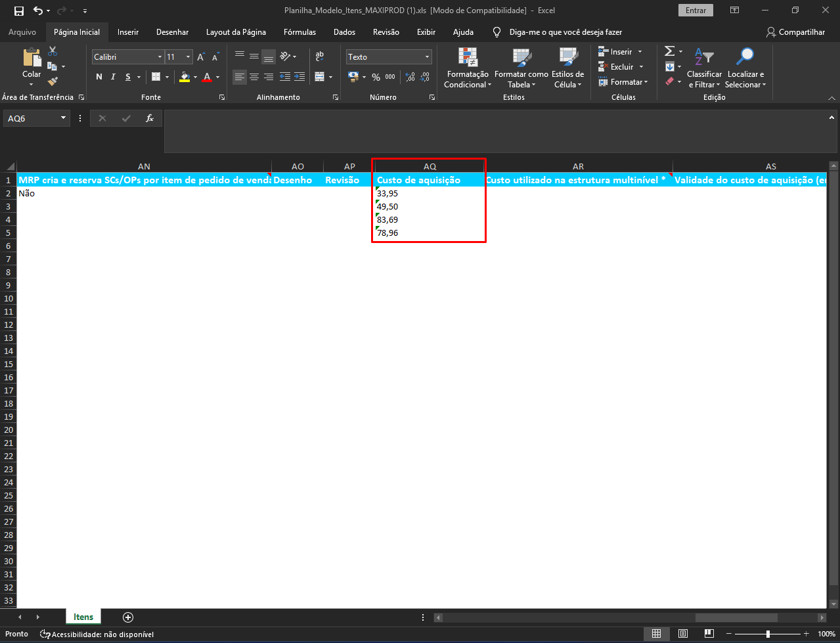Click the wrap text icon

[x=320, y=57]
